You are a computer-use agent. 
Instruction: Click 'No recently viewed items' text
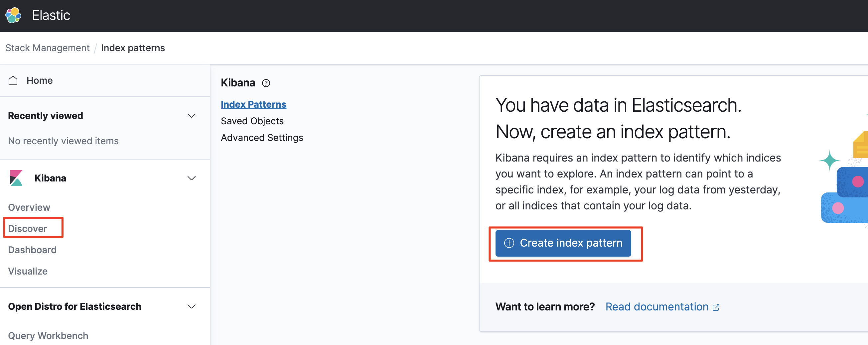pyautogui.click(x=63, y=141)
